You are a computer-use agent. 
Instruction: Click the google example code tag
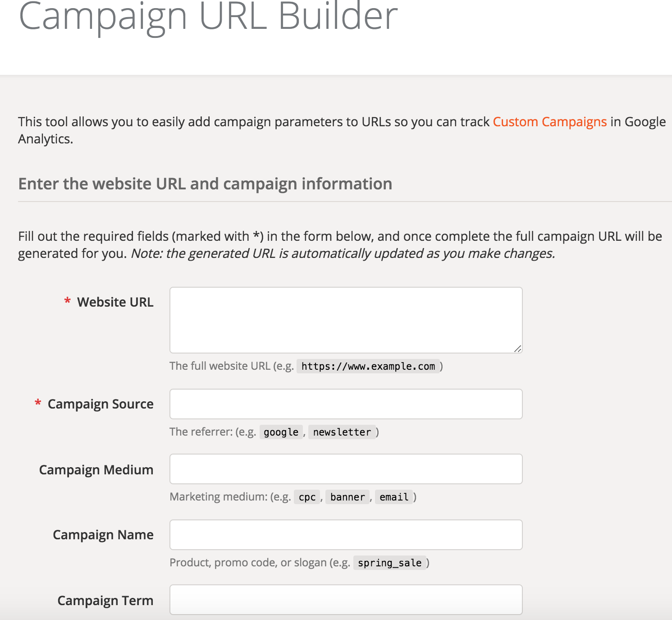281,432
